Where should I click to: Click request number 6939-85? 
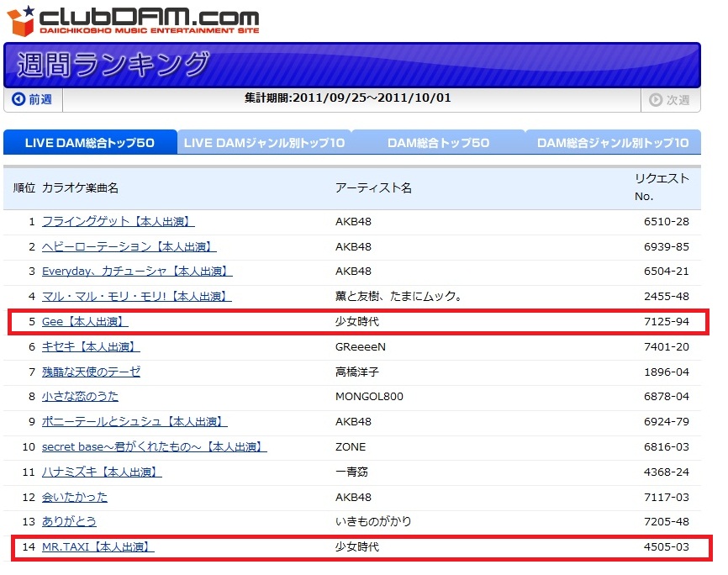point(667,246)
